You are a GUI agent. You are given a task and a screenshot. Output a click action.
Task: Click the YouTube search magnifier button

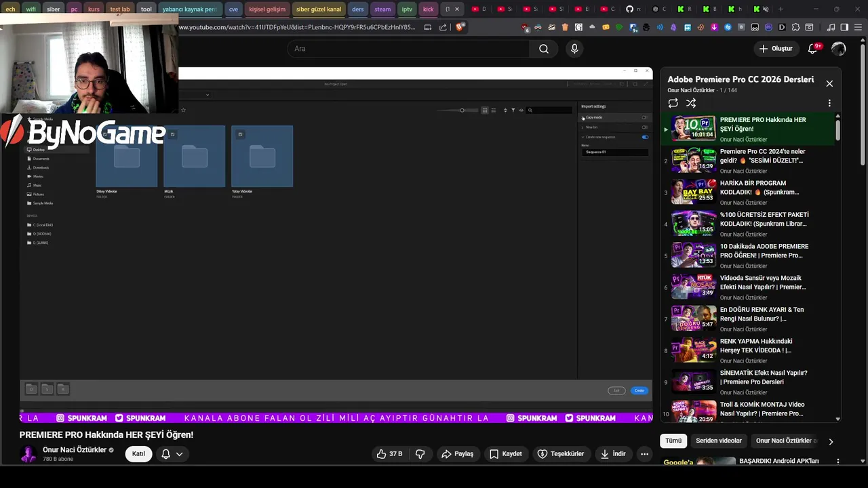pyautogui.click(x=543, y=49)
